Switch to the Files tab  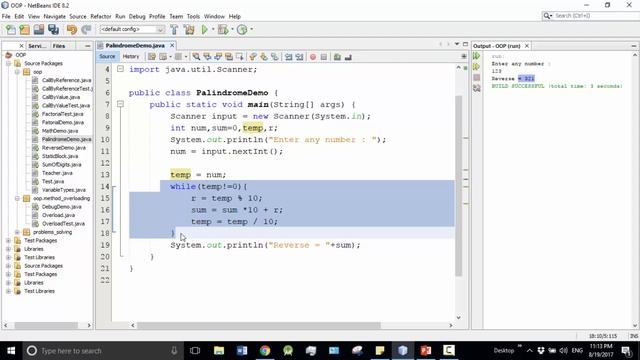59,46
